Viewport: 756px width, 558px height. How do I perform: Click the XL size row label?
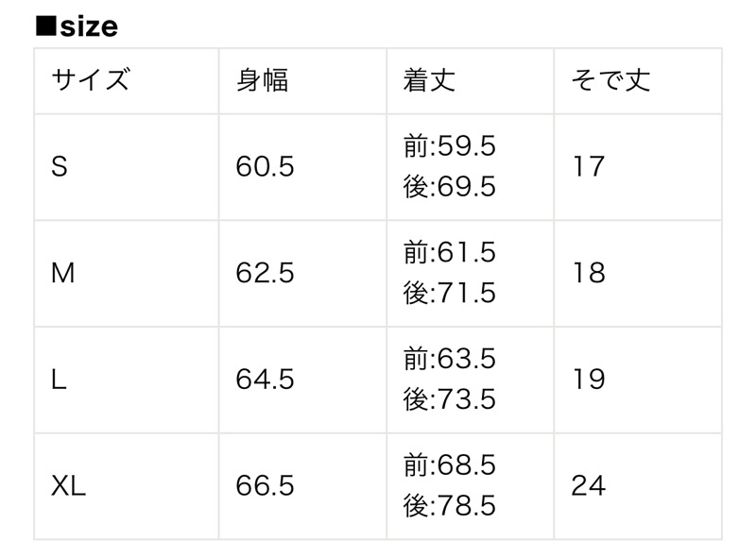click(68, 485)
